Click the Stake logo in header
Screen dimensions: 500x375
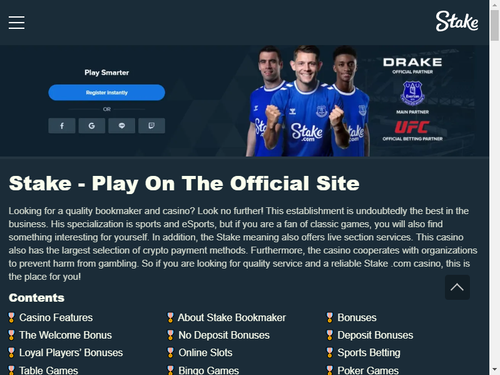click(457, 21)
